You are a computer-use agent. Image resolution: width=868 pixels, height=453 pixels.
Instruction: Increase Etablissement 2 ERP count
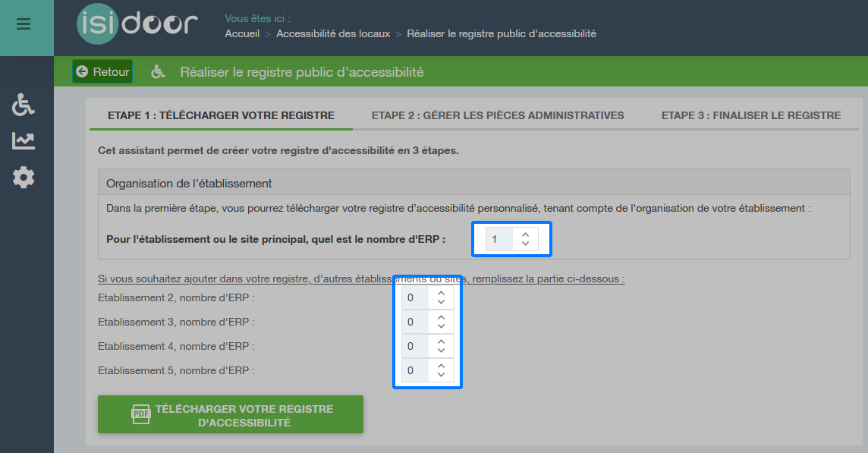[x=441, y=294]
